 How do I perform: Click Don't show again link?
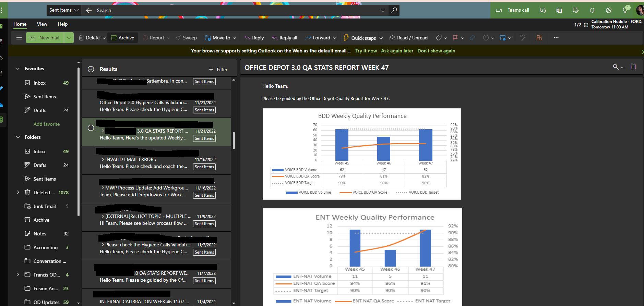(x=436, y=51)
